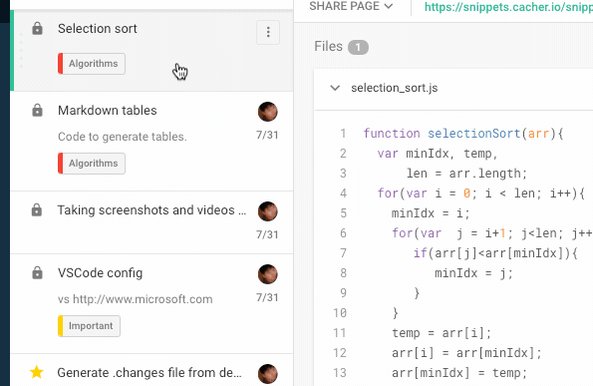Viewport: 593px width, 386px height.
Task: Click the 7/31 date on VSCode config
Action: point(267,298)
